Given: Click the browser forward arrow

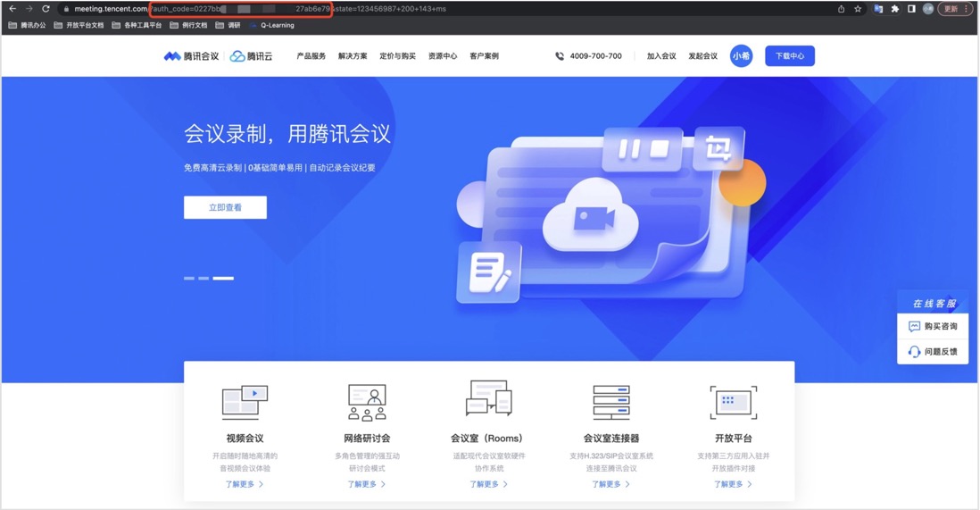Looking at the screenshot, I should tap(29, 9).
